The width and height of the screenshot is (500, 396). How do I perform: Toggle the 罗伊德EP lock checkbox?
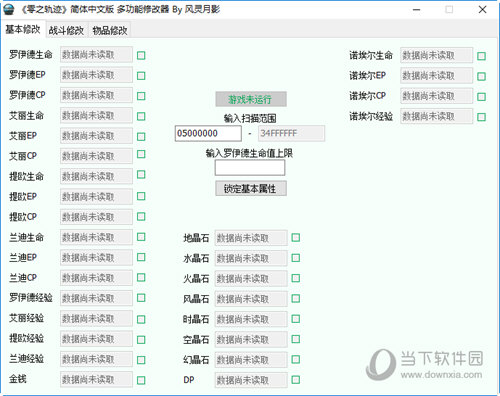pos(141,76)
